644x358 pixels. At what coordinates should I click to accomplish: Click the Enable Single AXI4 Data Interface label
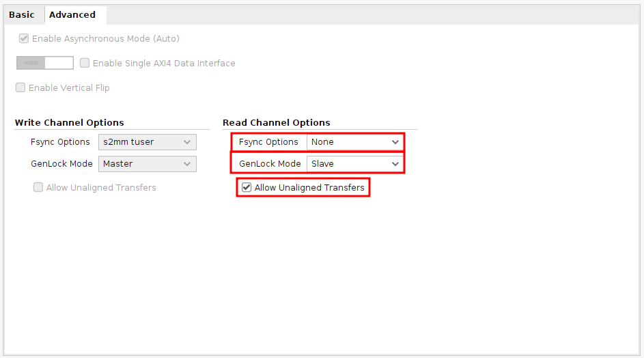point(164,64)
